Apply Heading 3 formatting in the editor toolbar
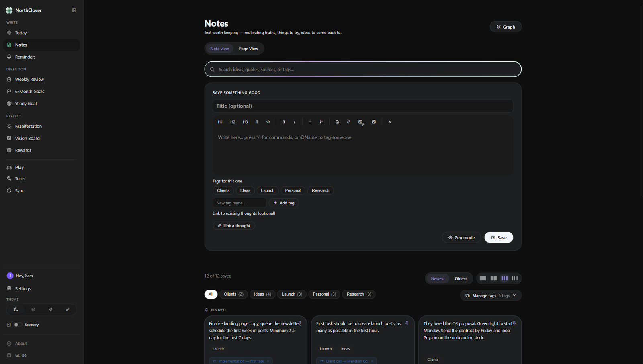Image resolution: width=643 pixels, height=364 pixels. click(245, 122)
